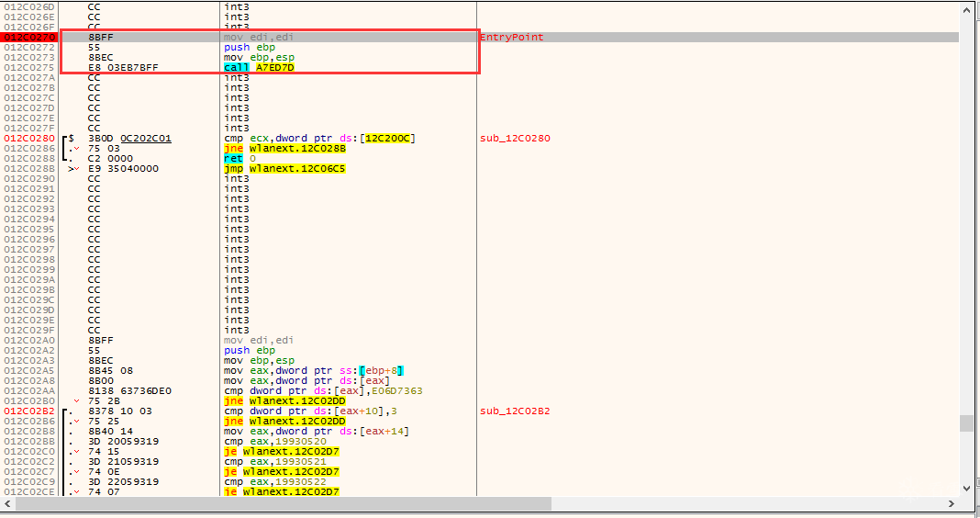This screenshot has width=980, height=518.
Task: Click bytes '3D 22059319'
Action: tap(123, 481)
